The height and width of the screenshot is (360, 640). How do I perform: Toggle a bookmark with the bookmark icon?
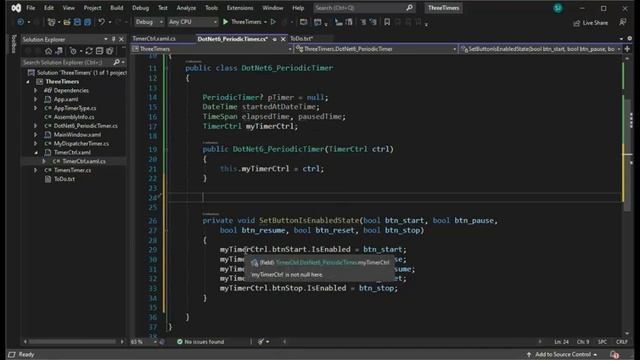coord(387,22)
